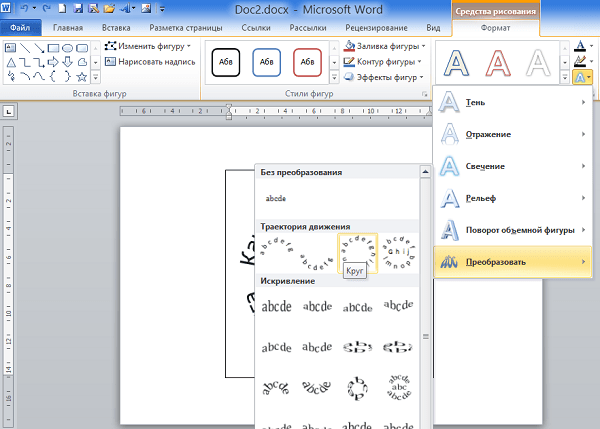Open the Заливка фигуры fill dropdown
Image resolution: width=600 pixels, height=429 pixels.
(x=384, y=46)
